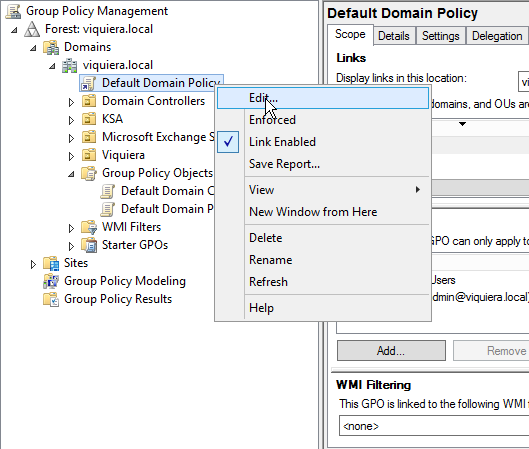Open the Group Policy Modeling icon
529x449 pixels.
click(x=51, y=281)
